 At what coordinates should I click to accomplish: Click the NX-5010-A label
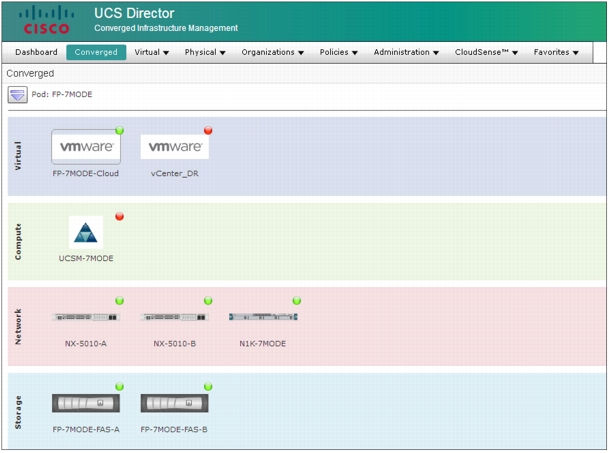coord(86,344)
